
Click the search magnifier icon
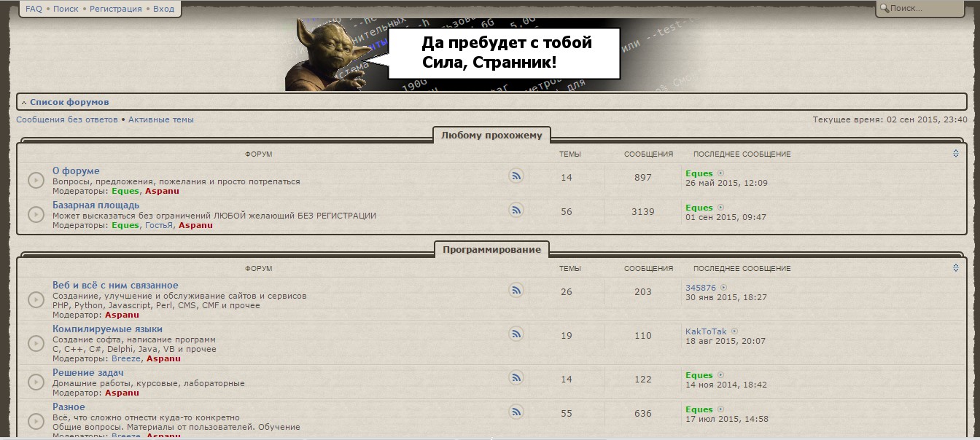tap(884, 9)
